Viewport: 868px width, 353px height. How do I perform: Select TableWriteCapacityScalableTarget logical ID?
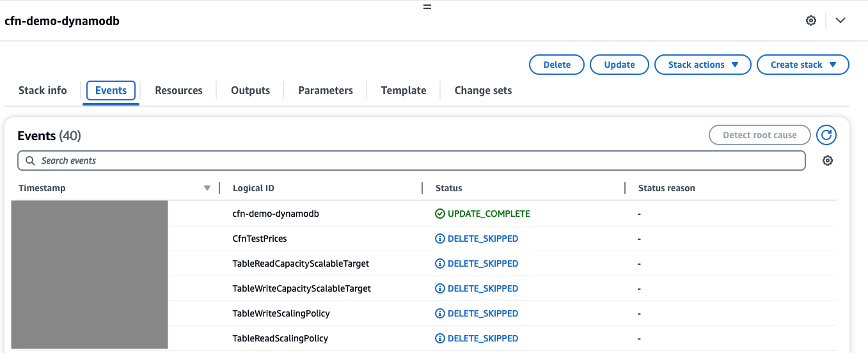tap(302, 288)
